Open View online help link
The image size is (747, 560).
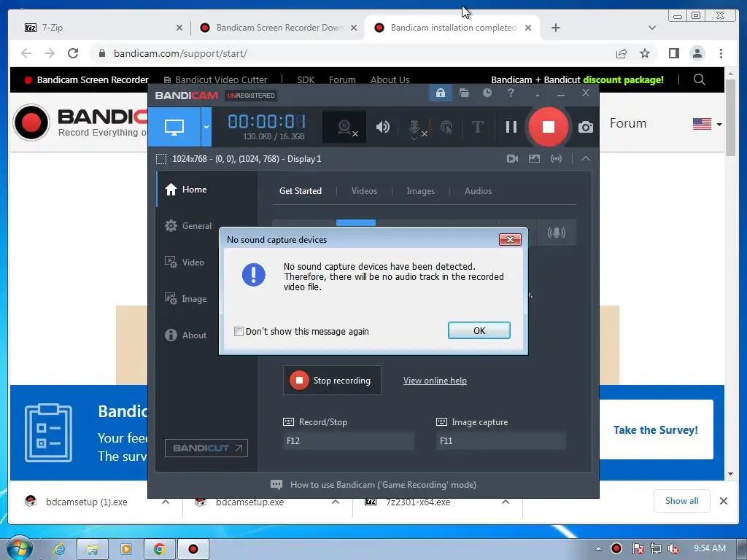coord(435,381)
